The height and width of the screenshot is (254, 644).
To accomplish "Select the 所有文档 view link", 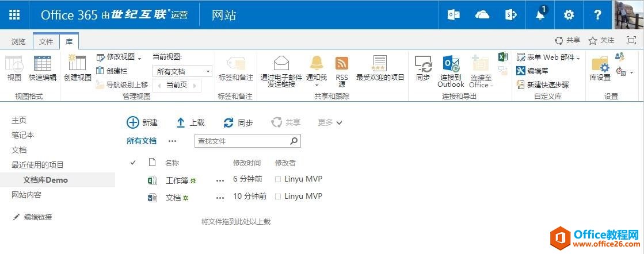I will tap(142, 141).
